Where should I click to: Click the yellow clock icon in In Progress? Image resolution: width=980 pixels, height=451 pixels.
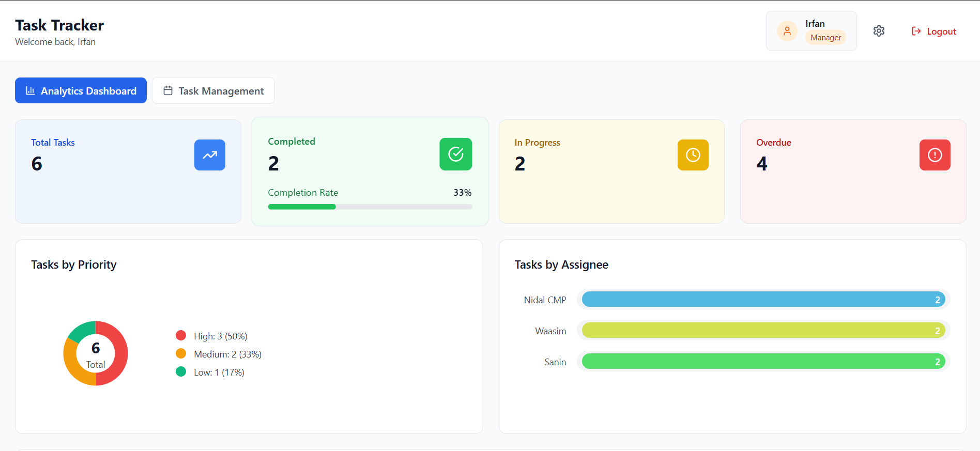(x=693, y=155)
